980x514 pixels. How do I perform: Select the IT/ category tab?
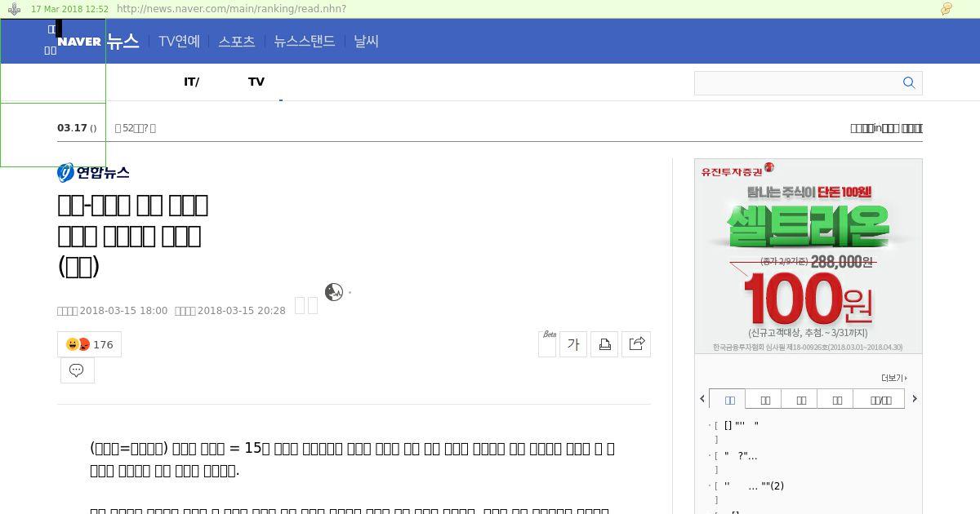pos(191,82)
